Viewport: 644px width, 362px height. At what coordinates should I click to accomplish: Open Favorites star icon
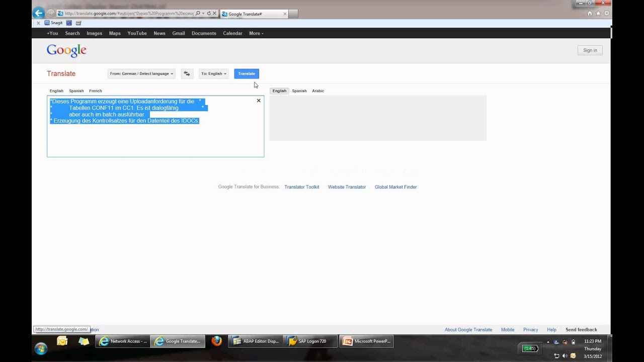coord(598,14)
